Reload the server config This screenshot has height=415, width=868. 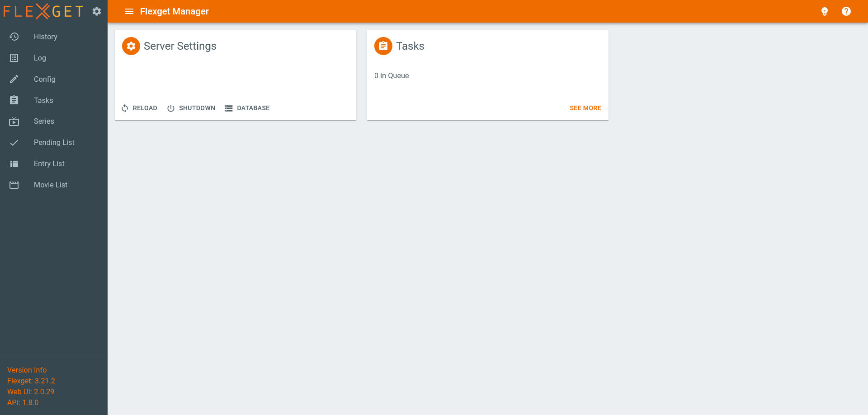coord(139,108)
